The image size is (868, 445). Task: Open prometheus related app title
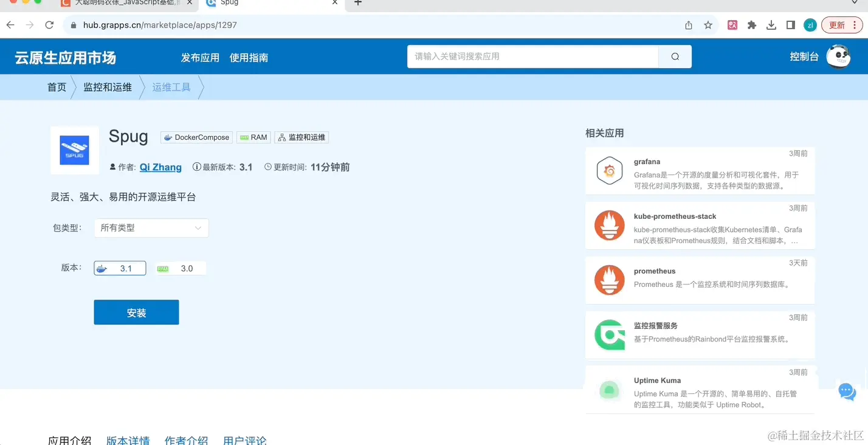coord(655,271)
